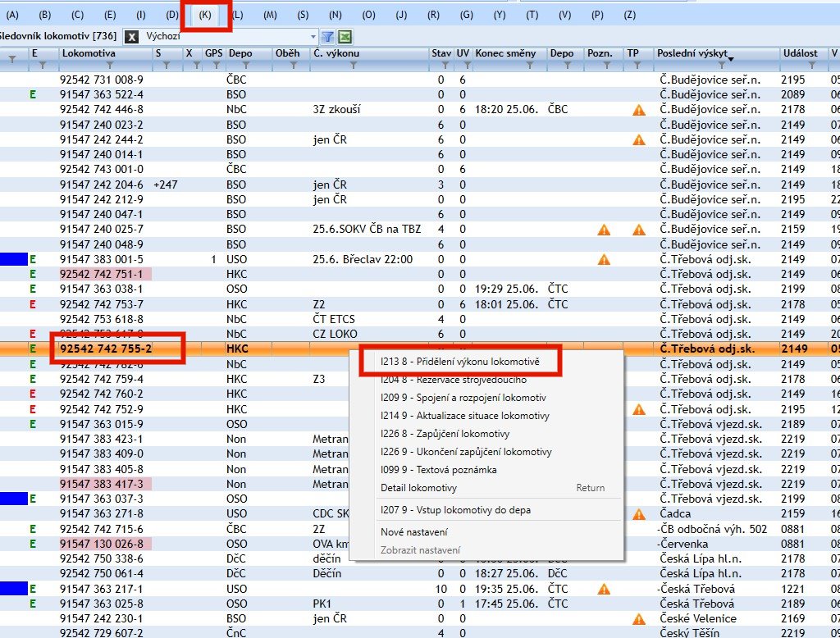Click 'Nové nastavení' in the context menu
840x638 pixels.
click(x=413, y=532)
